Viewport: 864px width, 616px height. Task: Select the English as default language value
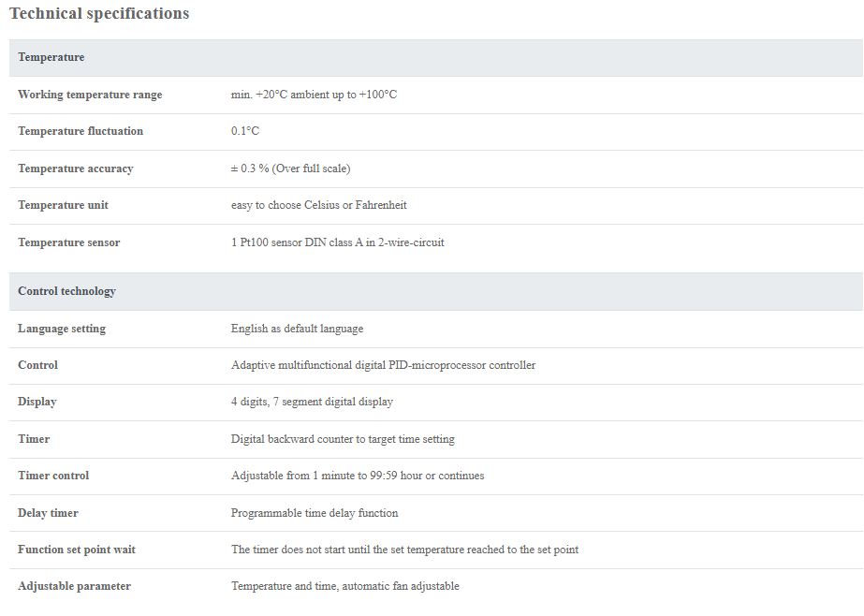(x=297, y=329)
